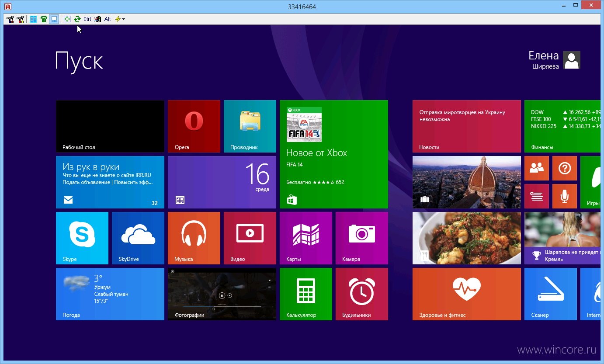The width and height of the screenshot is (604, 364).
Task: Open the Help question mark tile
Action: [x=565, y=168]
